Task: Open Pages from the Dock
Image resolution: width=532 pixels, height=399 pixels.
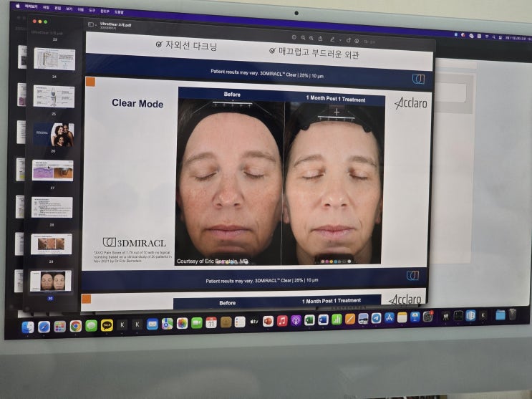Action: tap(350, 319)
